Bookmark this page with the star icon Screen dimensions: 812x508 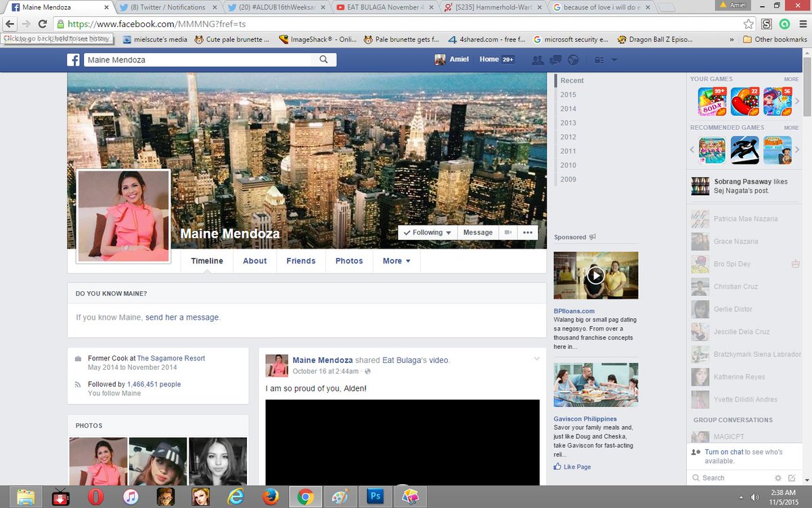pos(748,24)
